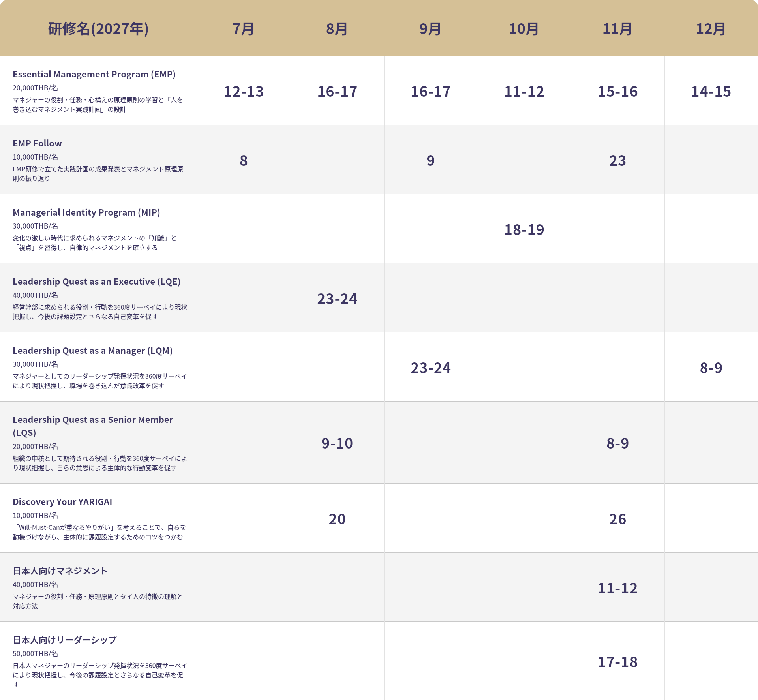The width and height of the screenshot is (758, 700).
Task: Click the 研修名(2027年) header cell
Action: click(x=98, y=29)
